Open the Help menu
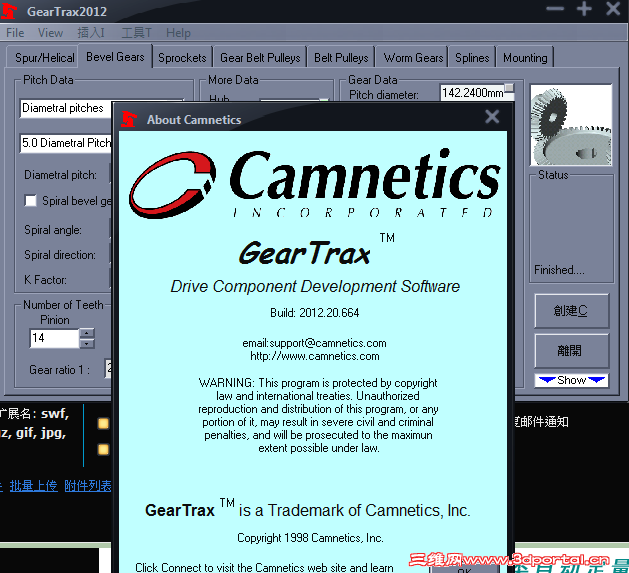 178,33
